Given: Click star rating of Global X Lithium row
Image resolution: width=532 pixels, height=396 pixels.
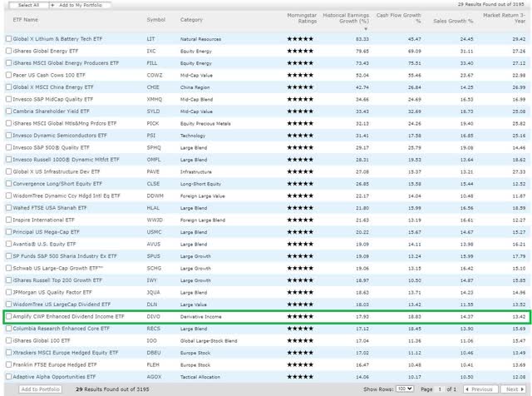Looking at the screenshot, I should click(x=300, y=39).
